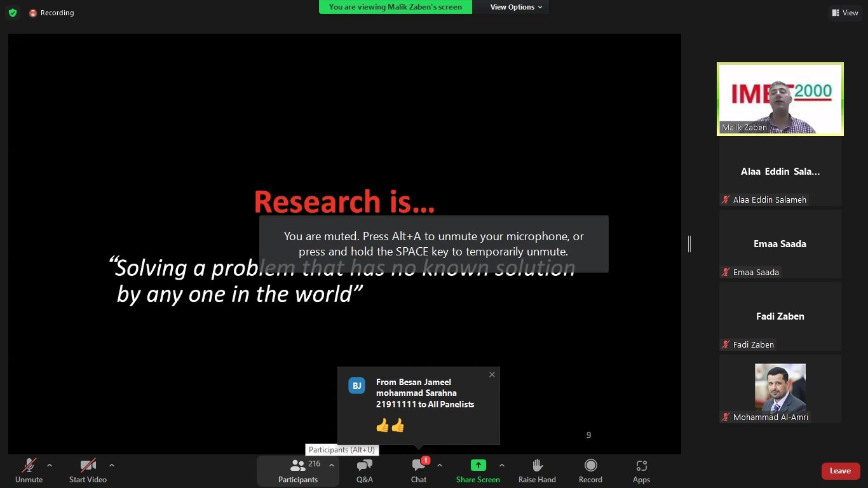Open the Participants list icon
This screenshot has width=868, height=488.
[x=297, y=466]
